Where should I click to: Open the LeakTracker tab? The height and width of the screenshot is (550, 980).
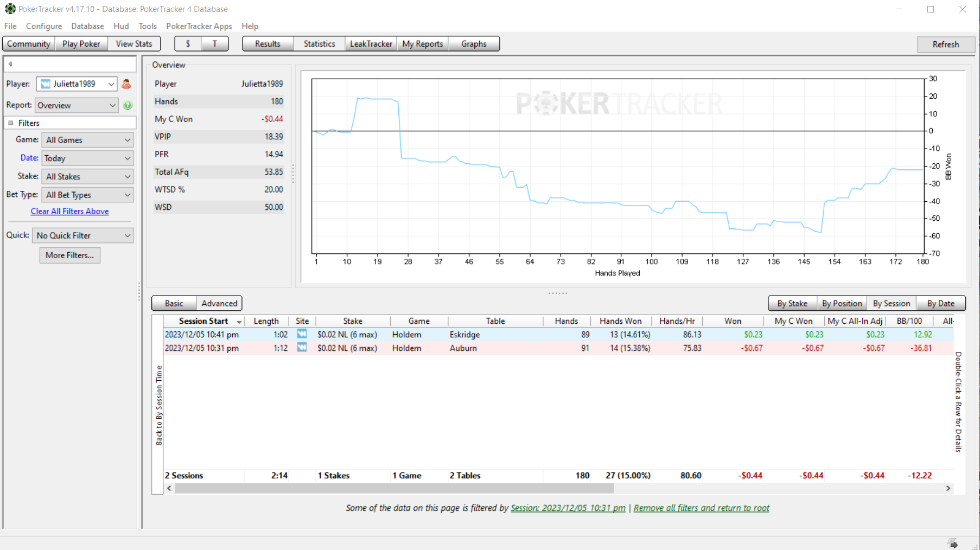pos(371,44)
